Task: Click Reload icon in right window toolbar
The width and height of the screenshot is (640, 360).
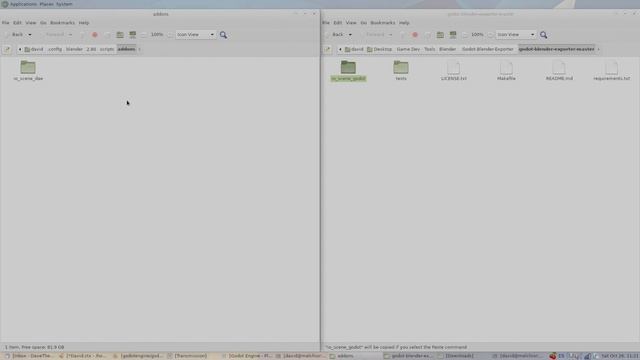Action: (x=427, y=35)
